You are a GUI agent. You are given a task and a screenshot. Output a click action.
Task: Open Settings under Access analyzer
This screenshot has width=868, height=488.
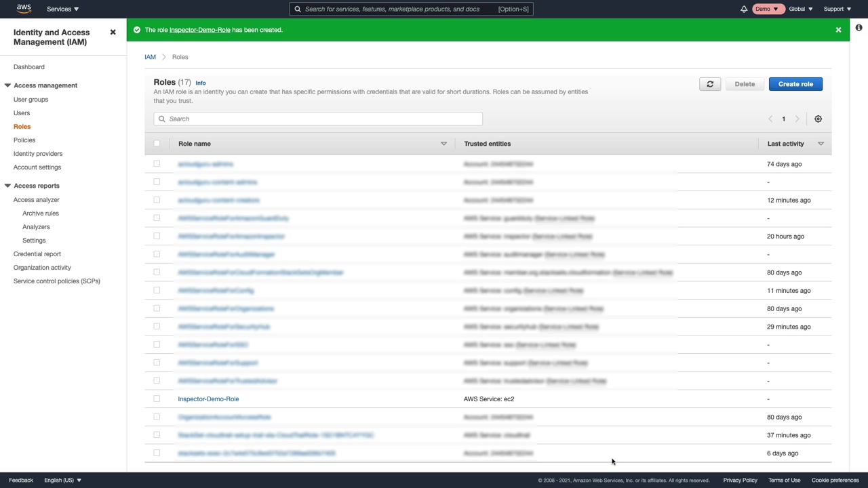(x=34, y=241)
